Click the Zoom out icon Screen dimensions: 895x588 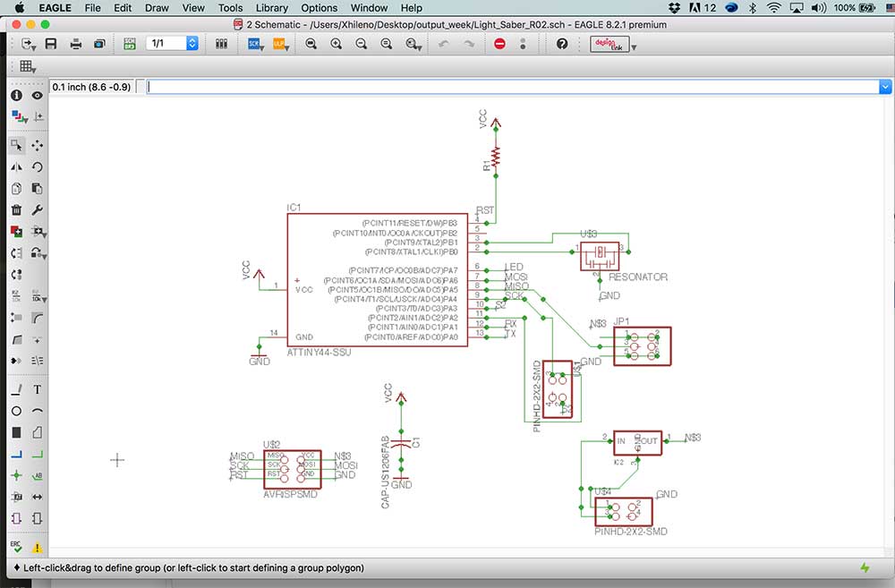pyautogui.click(x=362, y=44)
